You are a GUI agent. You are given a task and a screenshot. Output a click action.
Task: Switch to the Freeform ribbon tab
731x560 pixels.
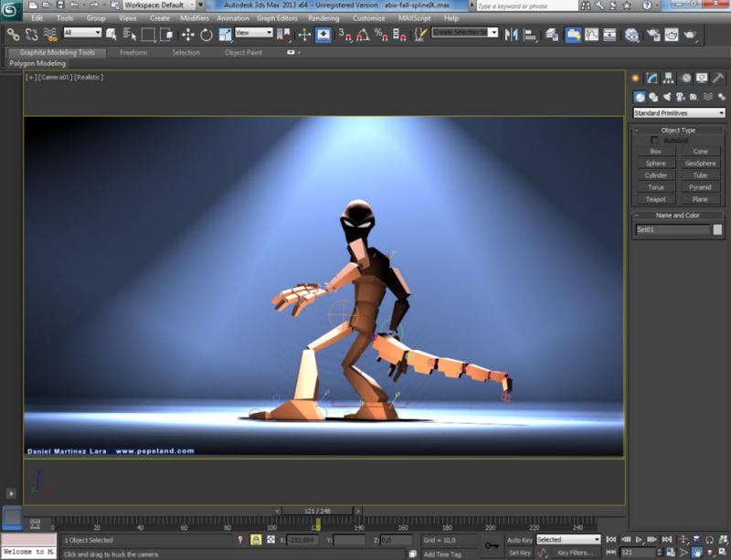(x=133, y=52)
